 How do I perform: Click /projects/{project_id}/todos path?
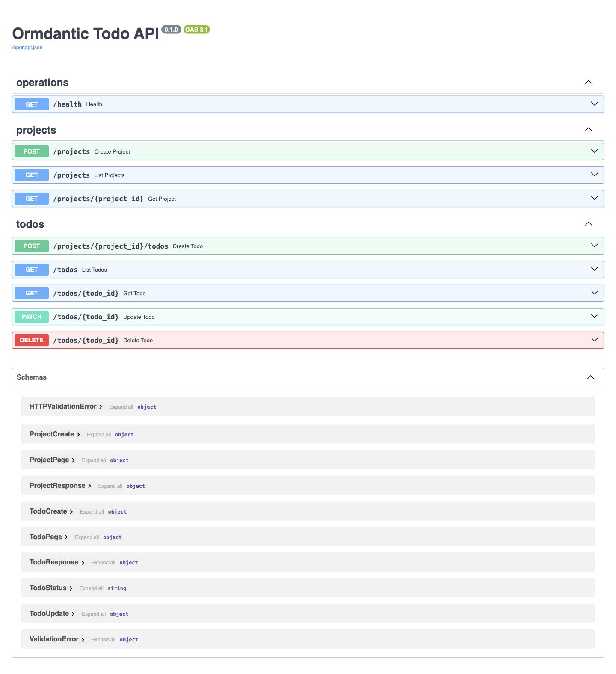(x=111, y=246)
